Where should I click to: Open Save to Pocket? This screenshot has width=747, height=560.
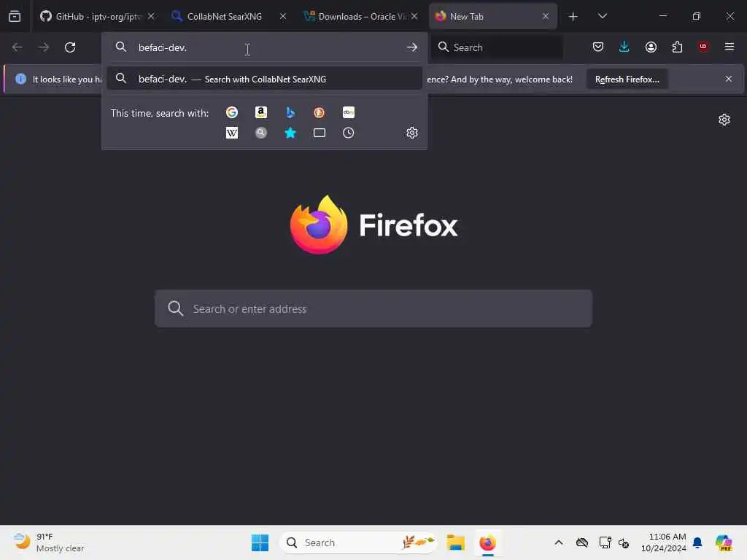(x=598, y=47)
